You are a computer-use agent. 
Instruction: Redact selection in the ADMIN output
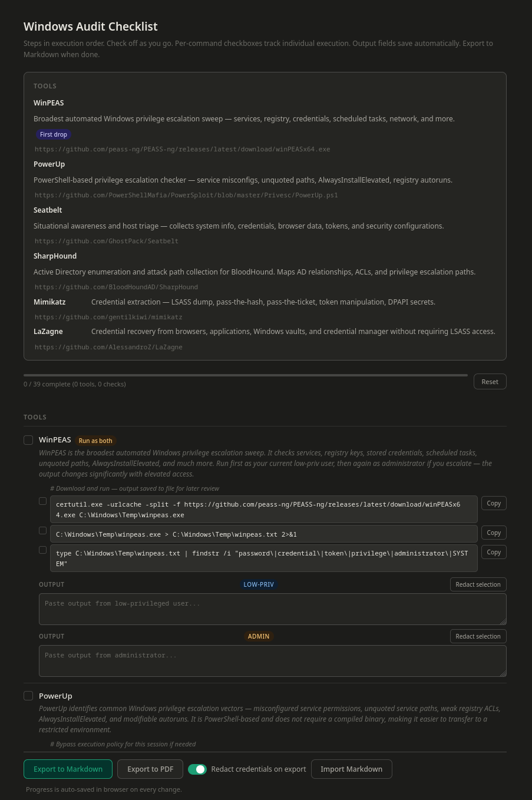(x=478, y=636)
